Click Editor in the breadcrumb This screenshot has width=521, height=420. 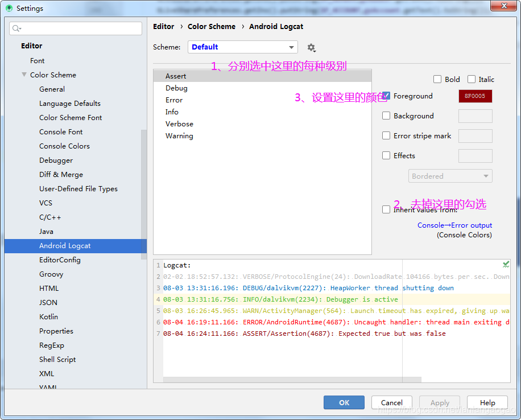pyautogui.click(x=163, y=26)
